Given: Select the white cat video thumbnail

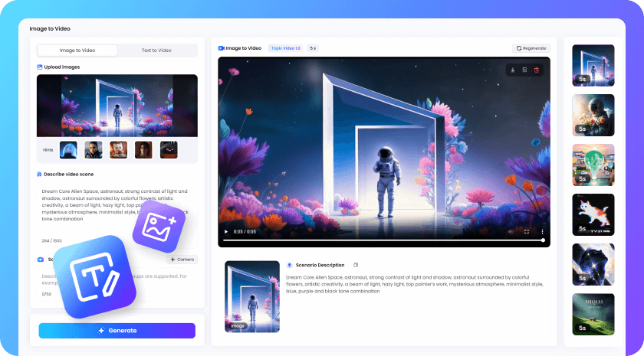Looking at the screenshot, I should [593, 214].
